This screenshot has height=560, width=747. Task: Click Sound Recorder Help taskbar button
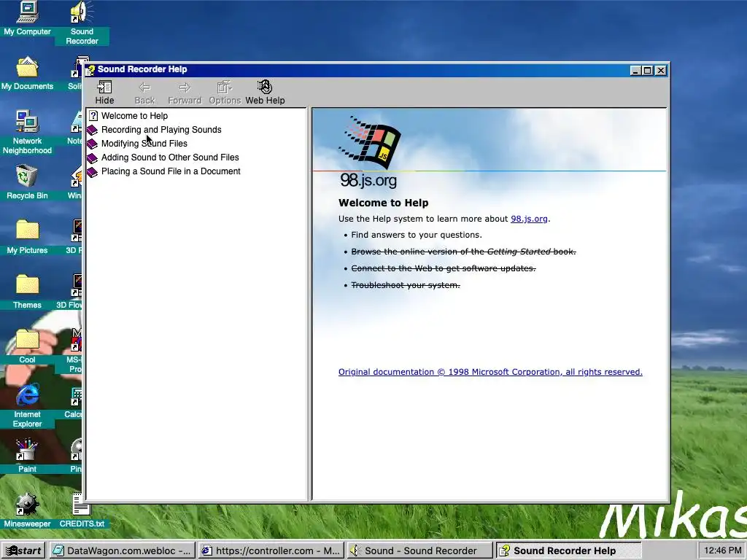point(568,551)
